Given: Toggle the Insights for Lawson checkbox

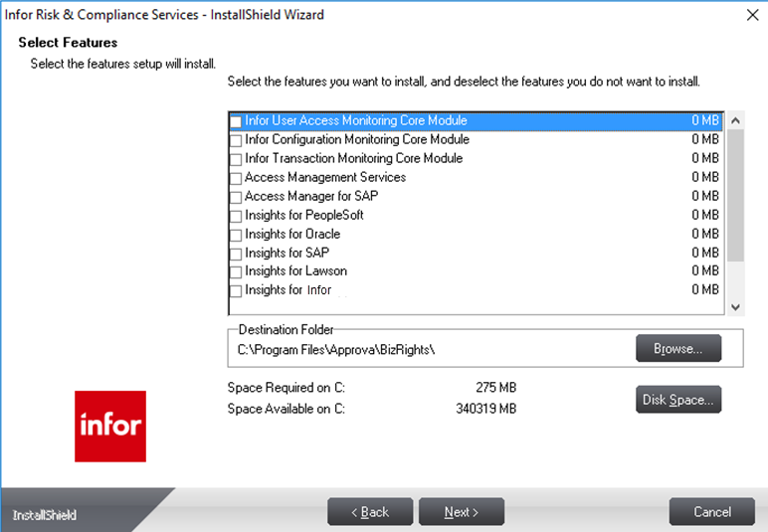Looking at the screenshot, I should coord(236,271).
